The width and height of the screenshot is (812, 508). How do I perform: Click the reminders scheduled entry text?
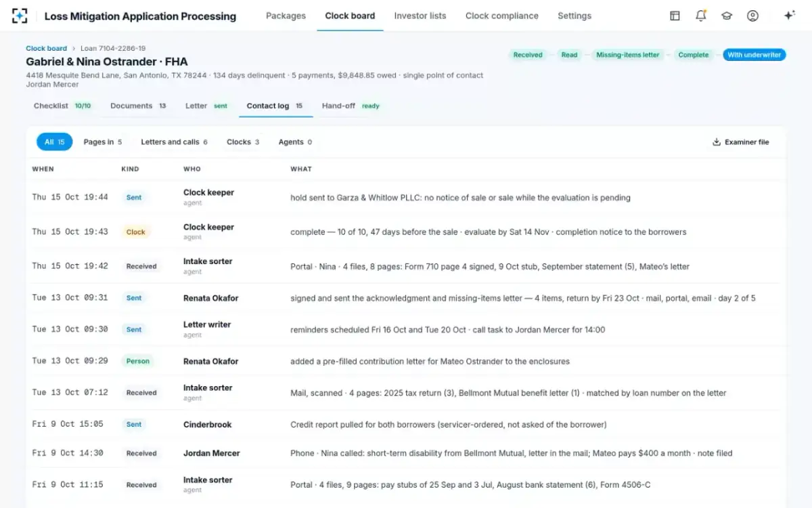448,329
